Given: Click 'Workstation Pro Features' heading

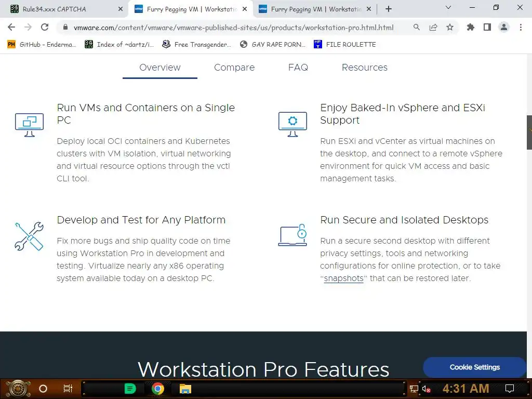Looking at the screenshot, I should point(263,369).
